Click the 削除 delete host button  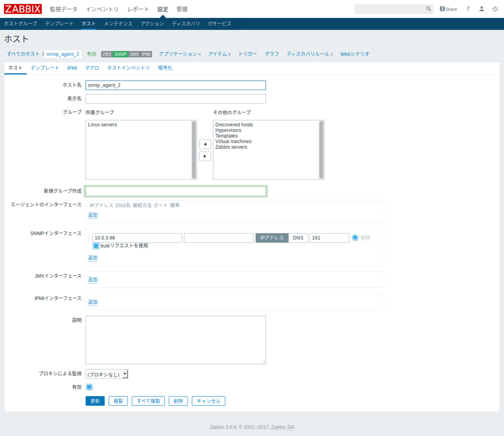pyautogui.click(x=178, y=401)
